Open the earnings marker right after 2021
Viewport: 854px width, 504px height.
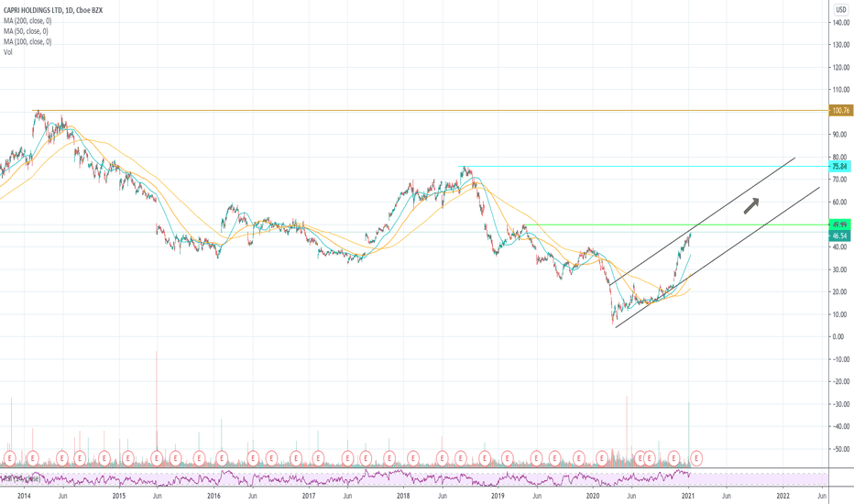[696, 458]
